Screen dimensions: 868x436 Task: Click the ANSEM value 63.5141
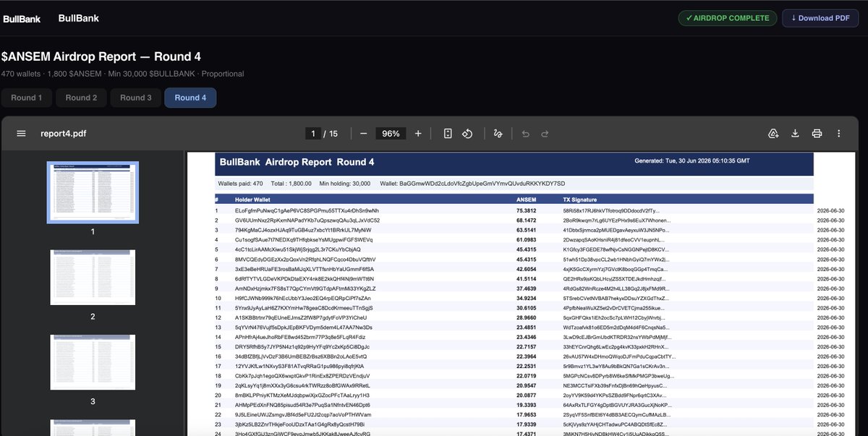pyautogui.click(x=525, y=230)
